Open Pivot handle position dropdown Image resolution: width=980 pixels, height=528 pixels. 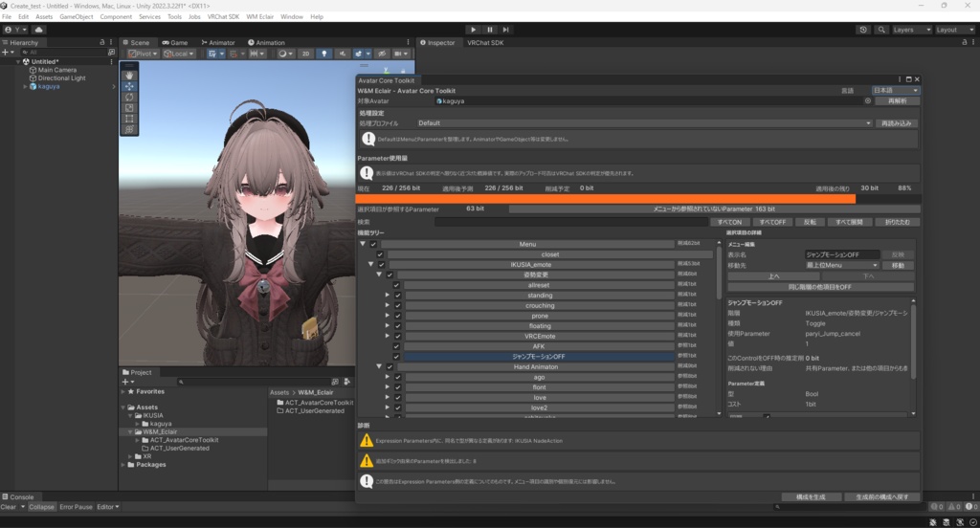click(x=143, y=54)
